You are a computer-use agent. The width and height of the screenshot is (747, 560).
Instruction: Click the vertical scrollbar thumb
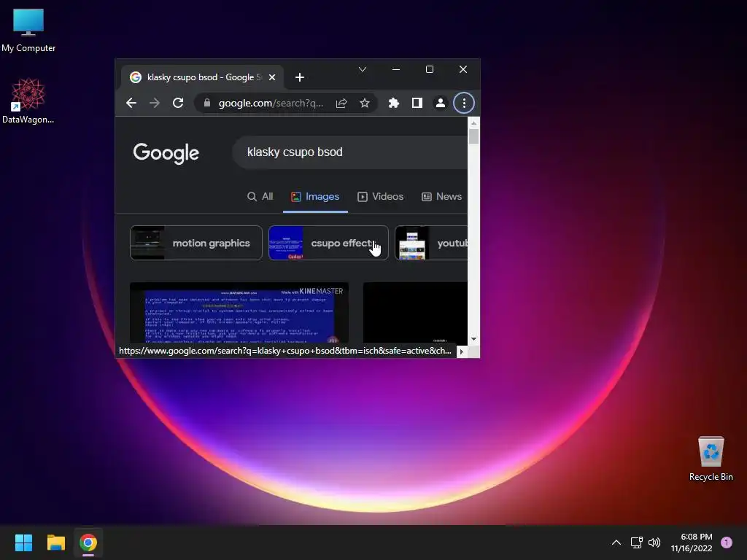tap(473, 136)
